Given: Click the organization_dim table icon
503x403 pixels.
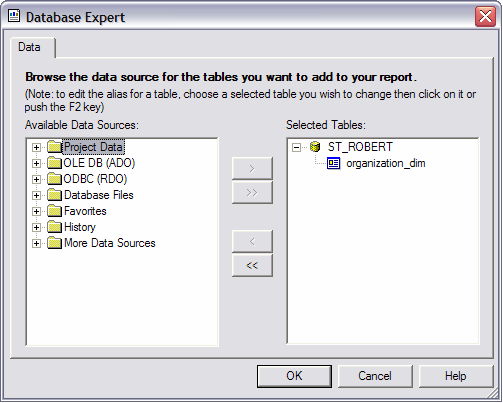Looking at the screenshot, I should tap(333, 163).
